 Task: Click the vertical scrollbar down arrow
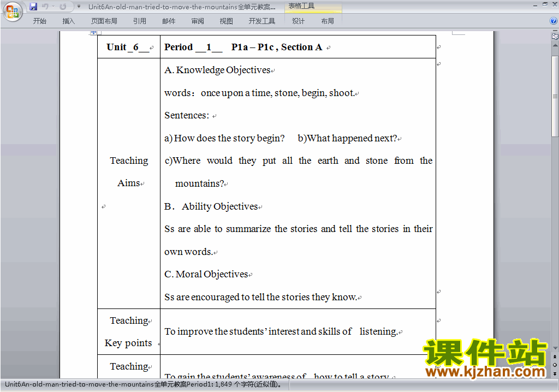pos(555,348)
